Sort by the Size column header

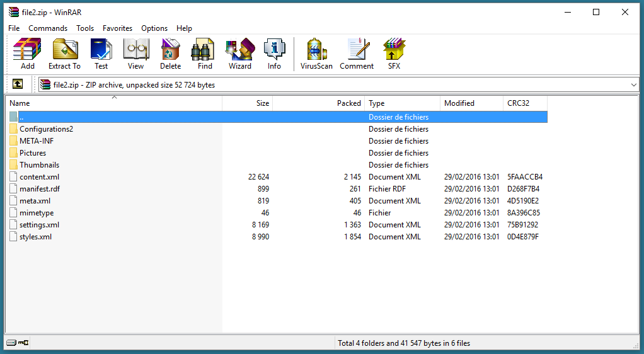point(247,103)
